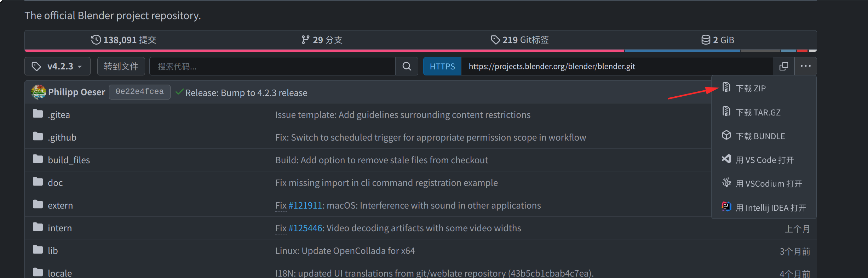Click Philipp Oeser's avatar image
Viewport: 868px width, 278px height.
click(39, 92)
